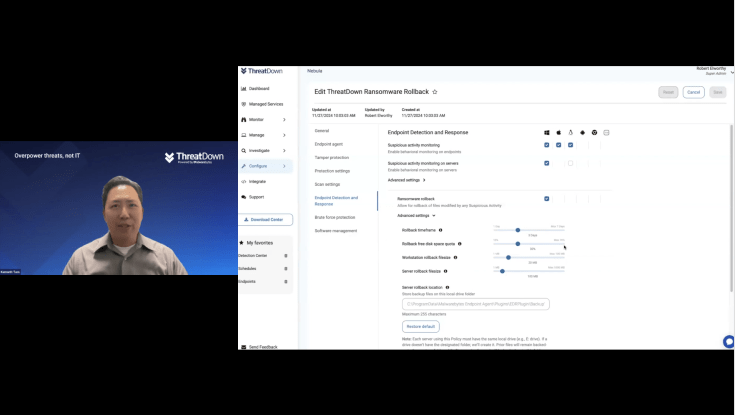735x415 pixels.
Task: Open the Endpoint agent tab
Action: (329, 144)
